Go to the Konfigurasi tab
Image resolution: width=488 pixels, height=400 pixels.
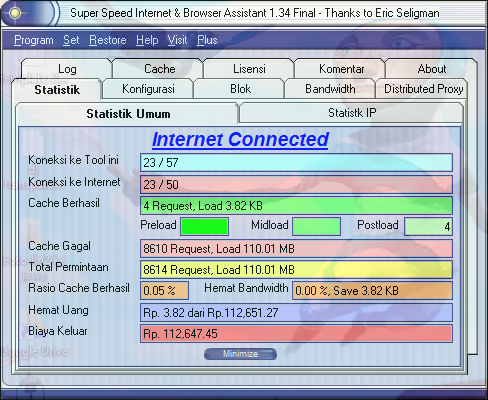click(148, 89)
